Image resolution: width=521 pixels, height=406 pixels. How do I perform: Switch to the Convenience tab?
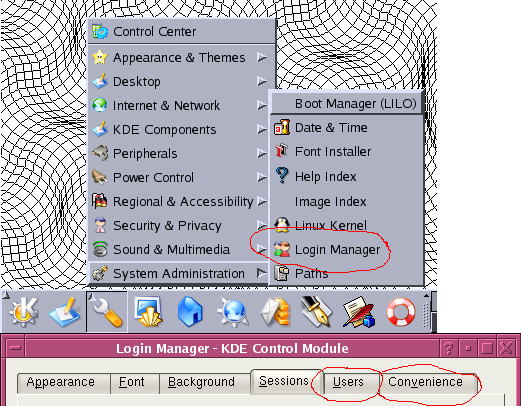tap(429, 382)
